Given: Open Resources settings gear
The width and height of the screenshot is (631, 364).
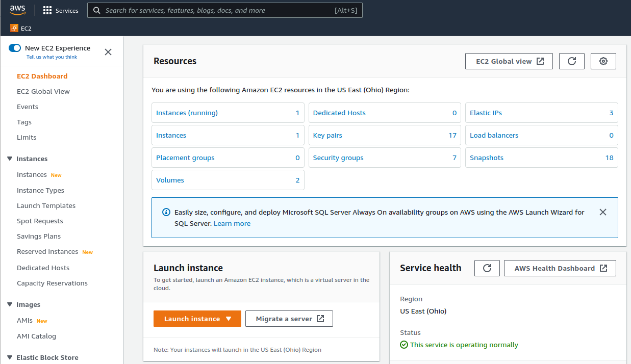Looking at the screenshot, I should pyautogui.click(x=603, y=61).
